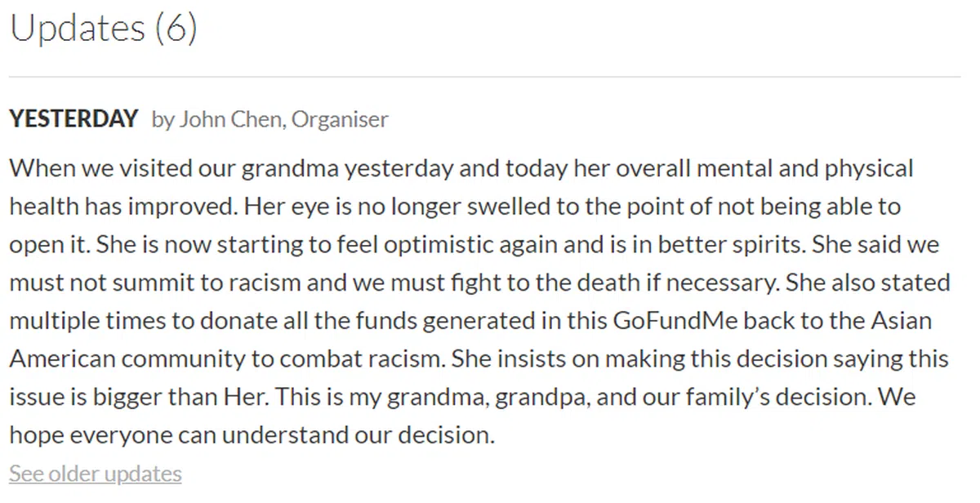Click the Organiser role label
This screenshot has height=503, width=980.
point(340,119)
